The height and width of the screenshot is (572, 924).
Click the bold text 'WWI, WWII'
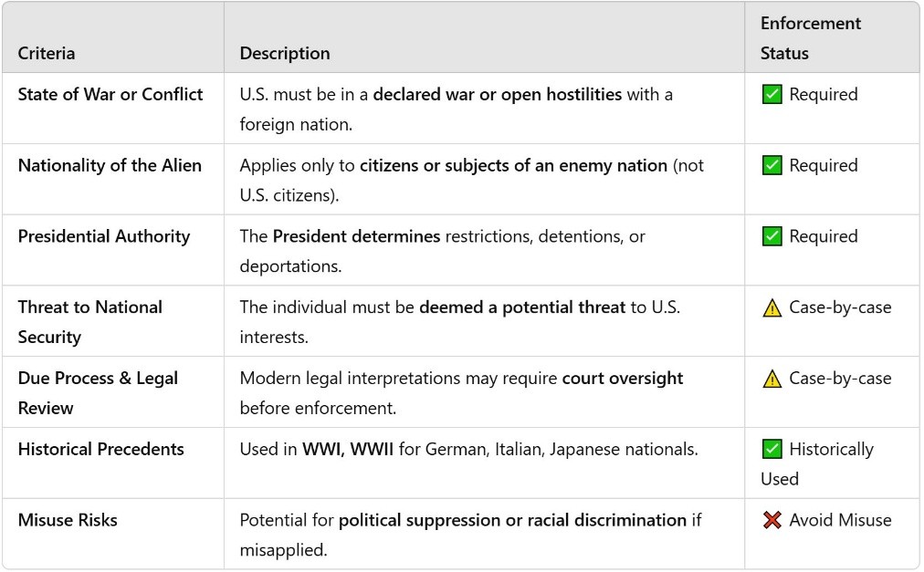pos(348,450)
